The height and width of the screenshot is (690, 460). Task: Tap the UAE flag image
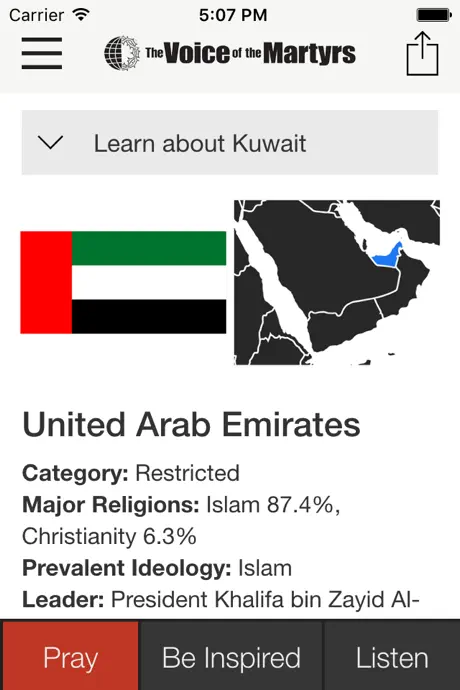pyautogui.click(x=123, y=282)
